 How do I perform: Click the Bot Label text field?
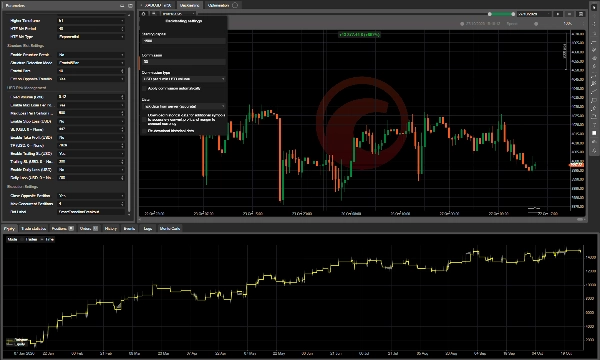click(91, 212)
